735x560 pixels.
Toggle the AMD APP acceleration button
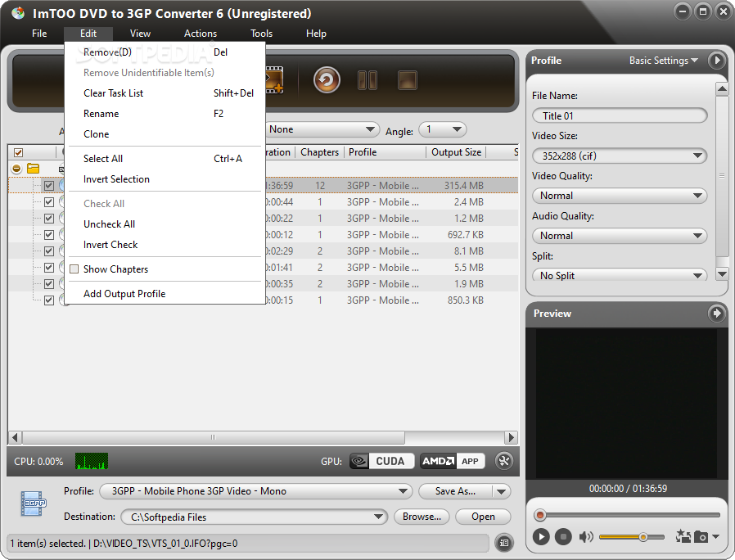(x=453, y=461)
